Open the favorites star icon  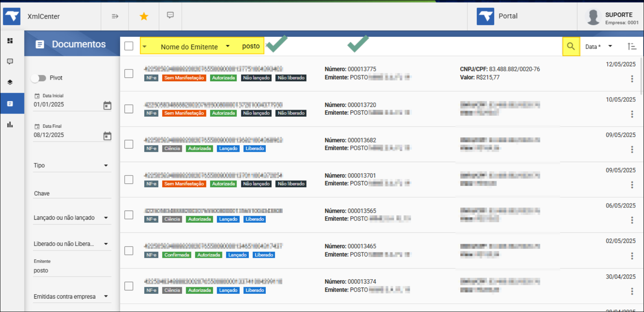pyautogui.click(x=144, y=16)
